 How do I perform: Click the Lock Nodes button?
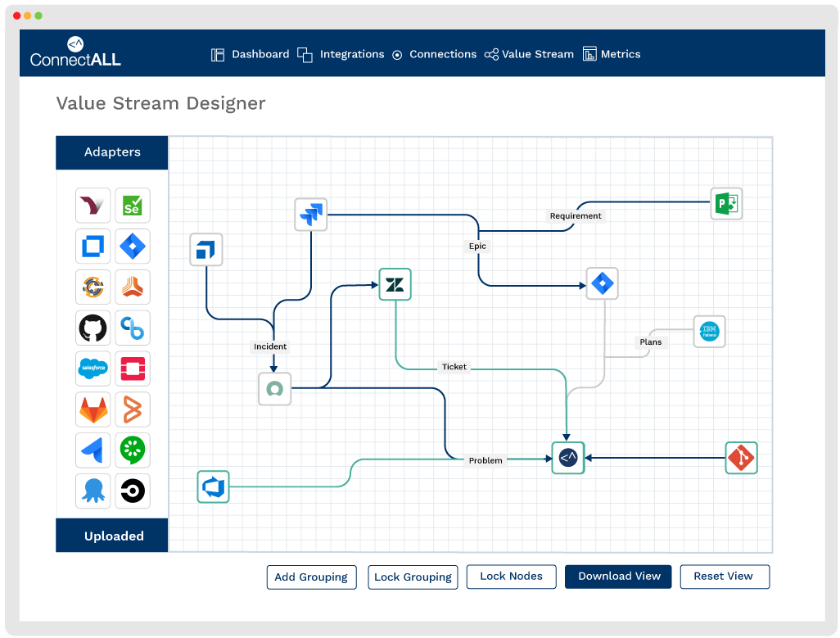512,577
